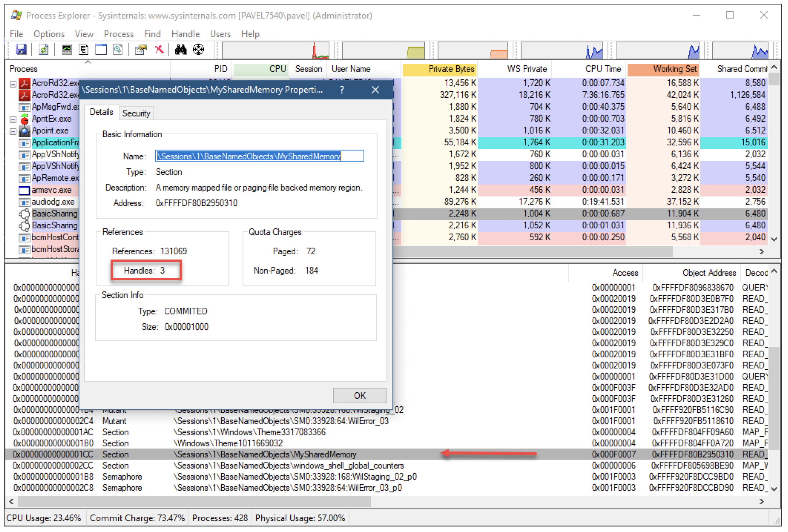Switch to the Security tab
Viewport: 788px width, 532px height.
136,113
